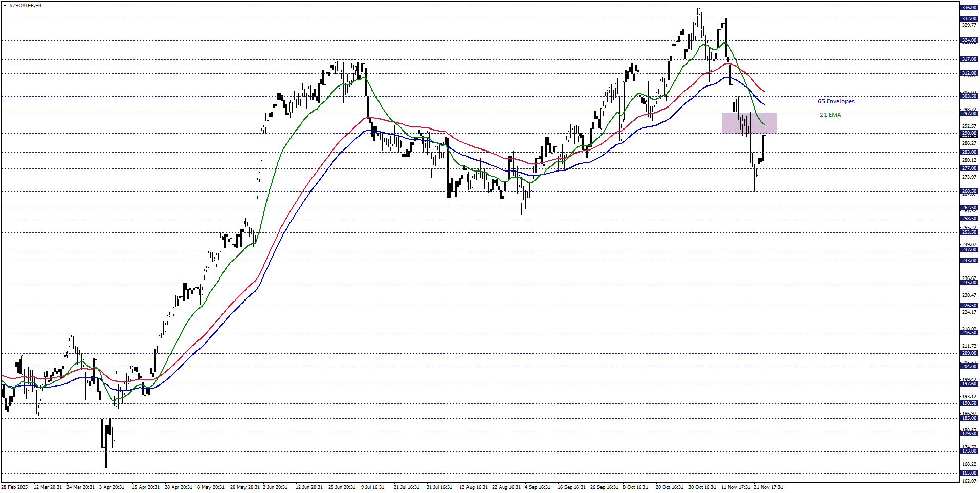Viewport: 980px width, 493px height.
Task: Click the #ZSCALER,H4 chart title
Action: point(26,6)
